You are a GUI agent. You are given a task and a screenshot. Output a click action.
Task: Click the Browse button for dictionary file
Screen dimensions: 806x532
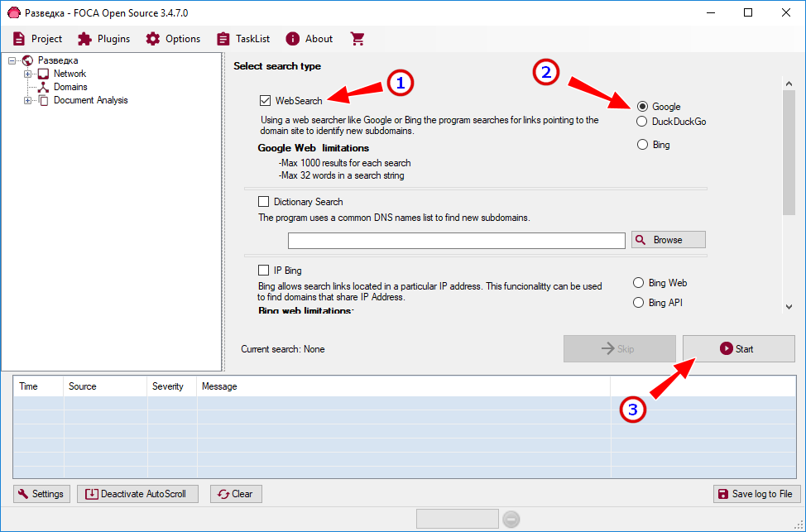669,240
